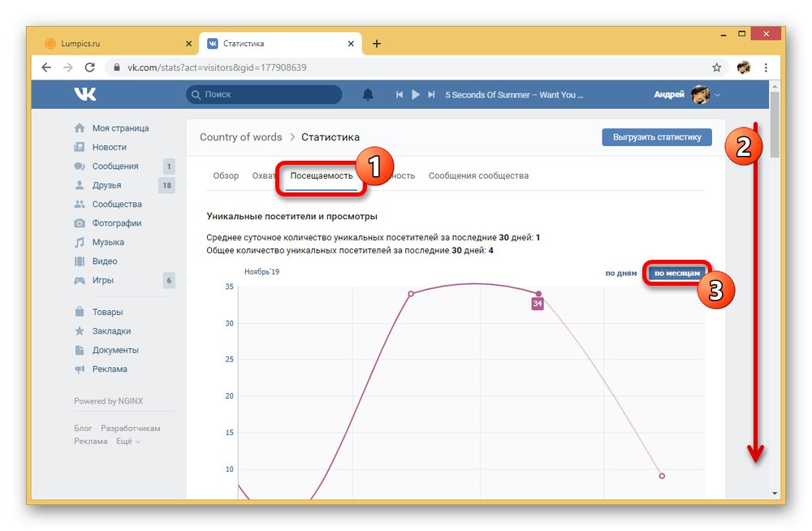Image resolution: width=812 pixels, height=531 pixels.
Task: Open Сообщения in the left sidebar
Action: coord(115,166)
